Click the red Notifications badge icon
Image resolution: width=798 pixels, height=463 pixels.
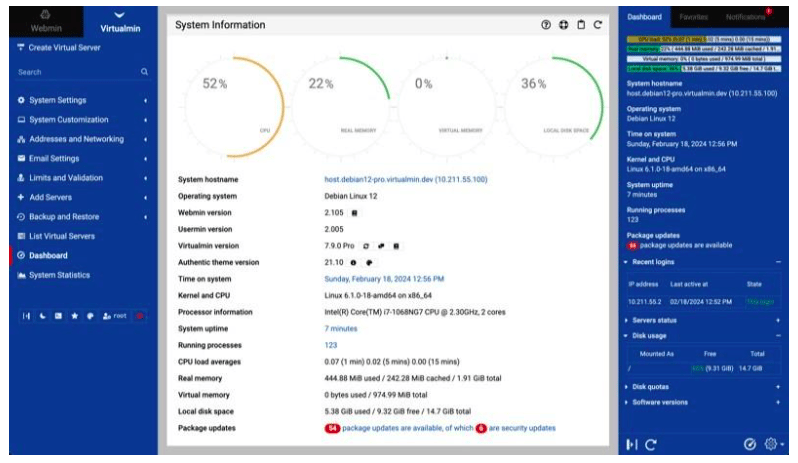768,11
